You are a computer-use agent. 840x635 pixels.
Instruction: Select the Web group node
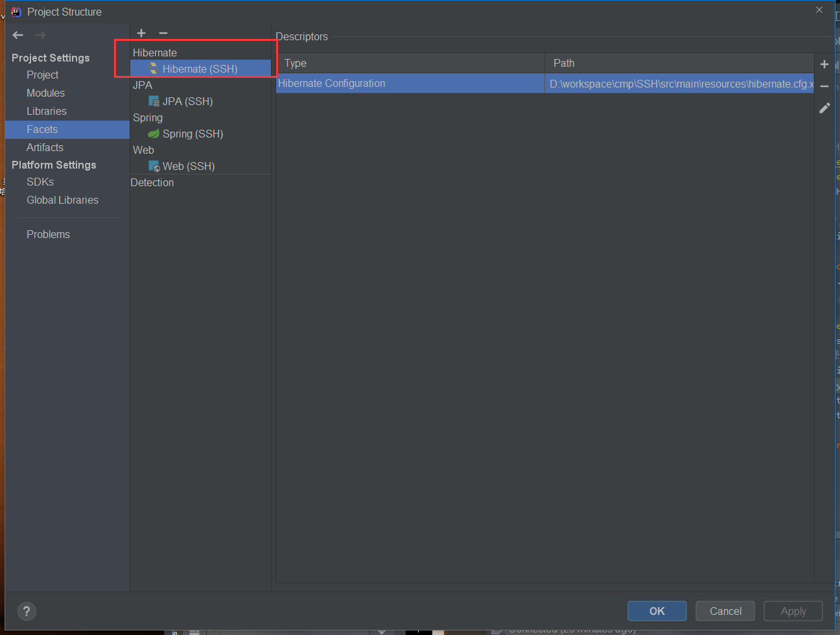click(143, 150)
